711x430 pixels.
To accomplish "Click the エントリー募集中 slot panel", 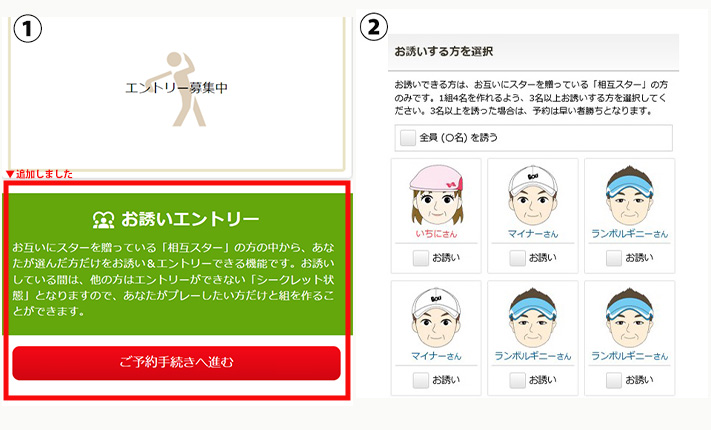I will coord(176,94).
